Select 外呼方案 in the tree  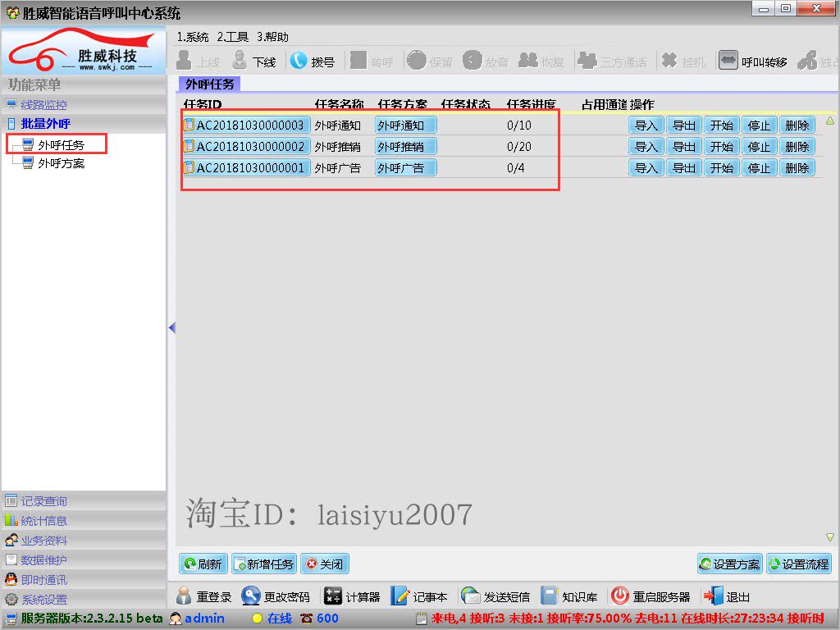click(61, 163)
